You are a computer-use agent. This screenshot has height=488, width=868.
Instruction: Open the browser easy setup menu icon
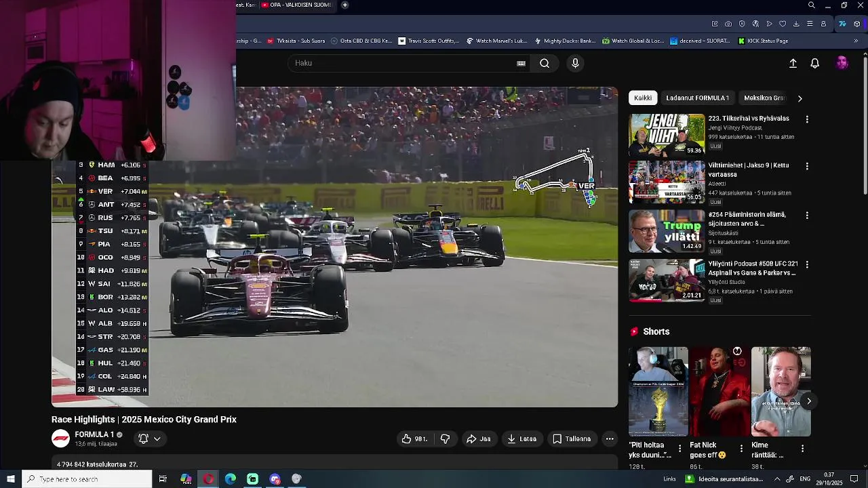810,24
